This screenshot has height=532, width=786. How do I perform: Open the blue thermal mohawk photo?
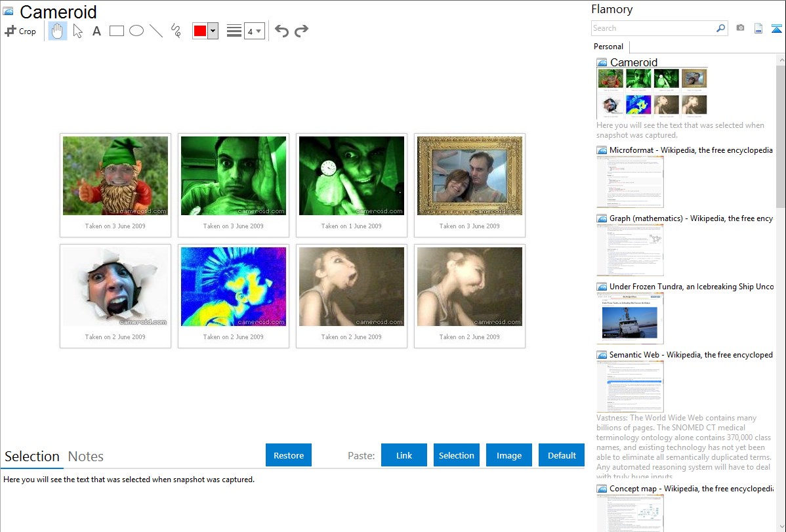click(234, 287)
